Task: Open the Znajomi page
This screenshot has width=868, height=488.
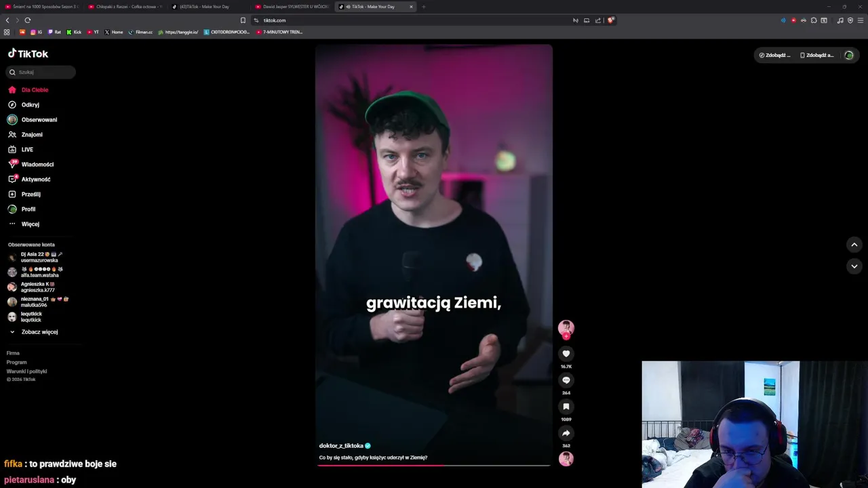Action: pos(25,134)
